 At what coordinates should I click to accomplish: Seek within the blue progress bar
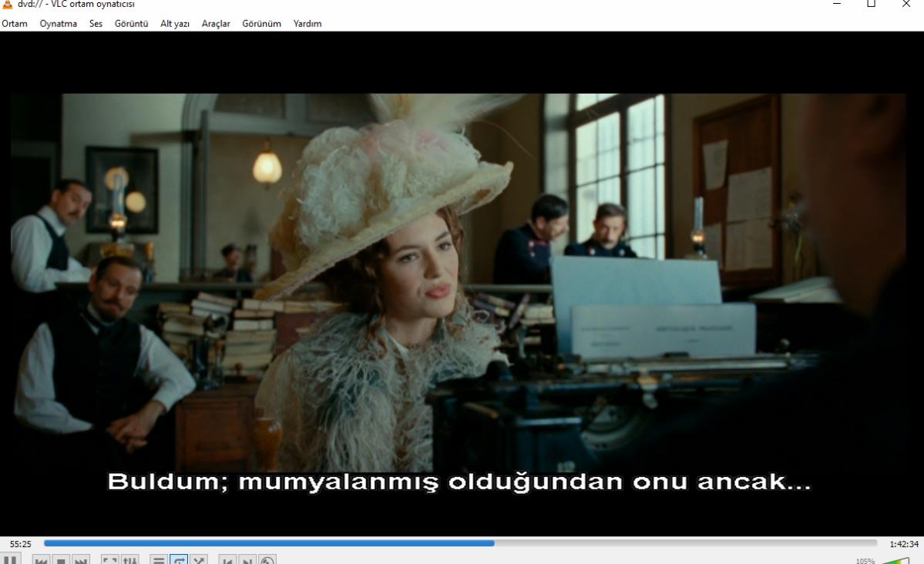460,543
